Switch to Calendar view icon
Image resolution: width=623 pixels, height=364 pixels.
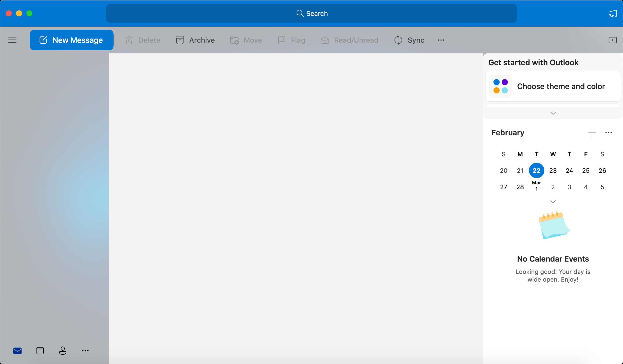[40, 351]
